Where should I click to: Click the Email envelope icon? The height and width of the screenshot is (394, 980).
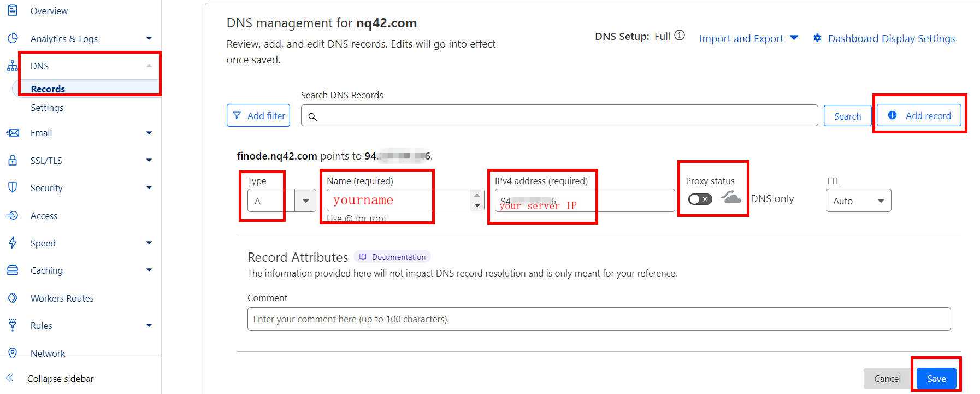(x=13, y=133)
